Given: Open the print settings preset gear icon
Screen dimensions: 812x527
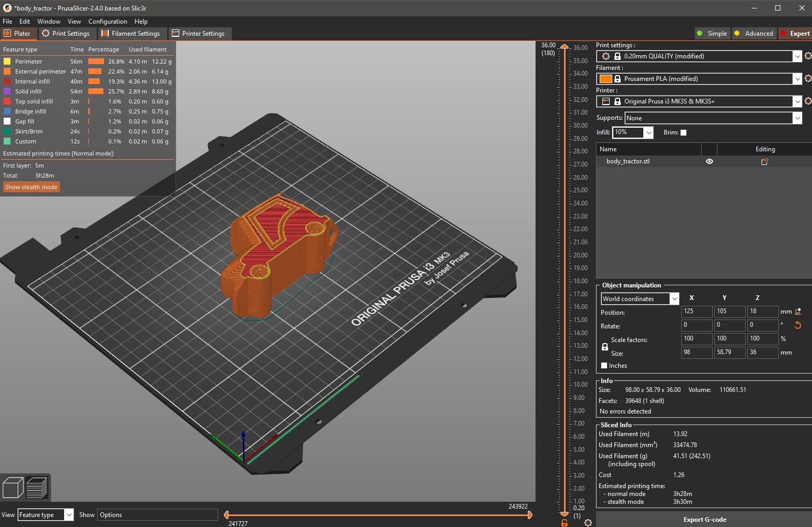Looking at the screenshot, I should click(x=808, y=56).
